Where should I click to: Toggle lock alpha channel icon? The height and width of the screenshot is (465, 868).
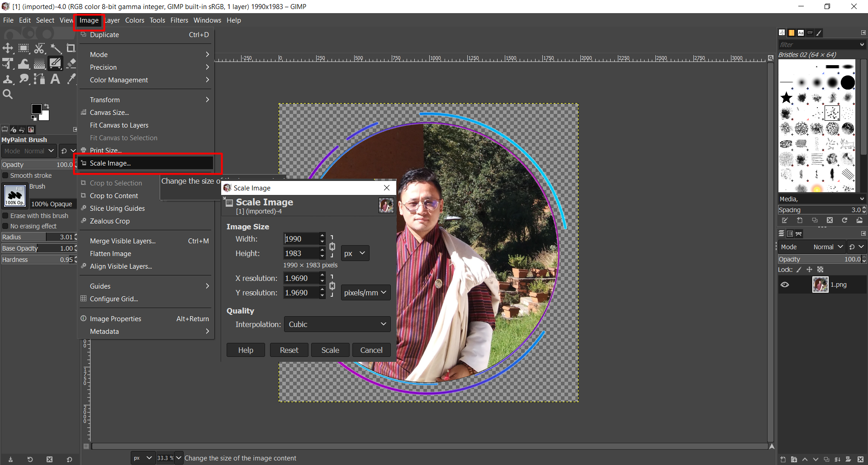pyautogui.click(x=820, y=270)
